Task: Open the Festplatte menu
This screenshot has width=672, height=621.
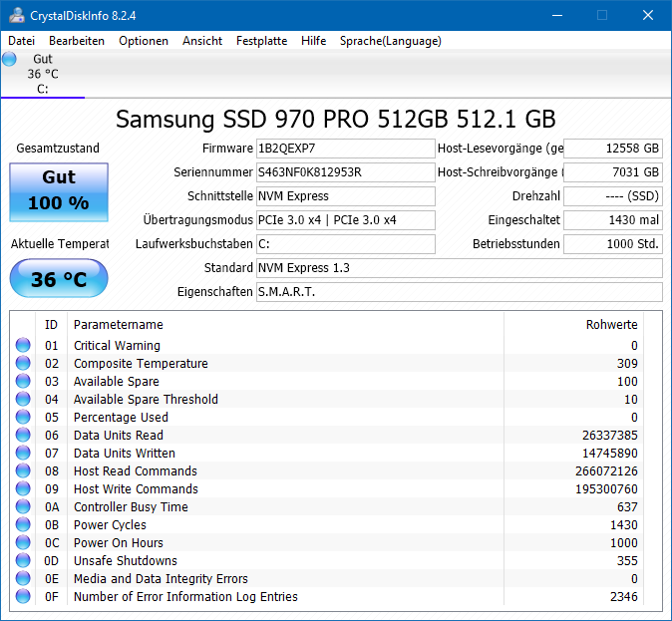Action: 262,41
